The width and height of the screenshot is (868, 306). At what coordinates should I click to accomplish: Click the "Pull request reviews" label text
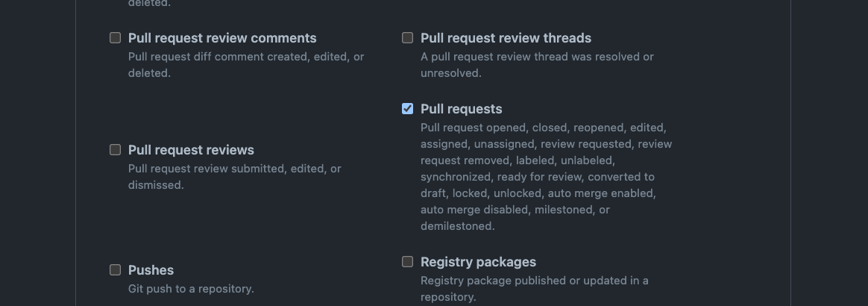pos(191,150)
